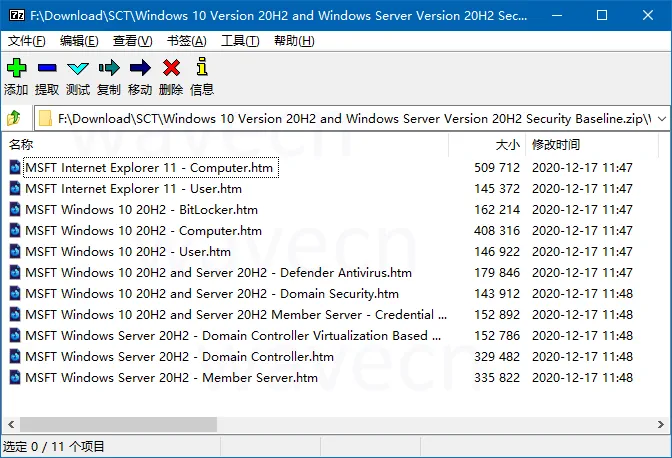Viewport: 672px width, 458px height.
Task: Select MSFT Internet Explorer 11 - Computer.htm
Action: click(x=149, y=167)
